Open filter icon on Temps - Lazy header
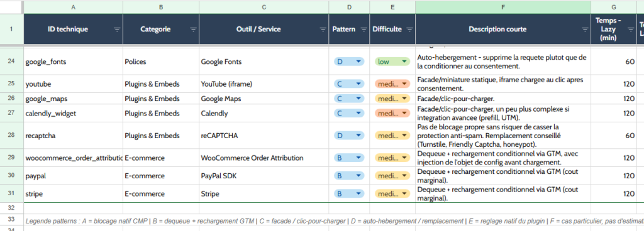The width and height of the screenshot is (644, 231). [630, 30]
